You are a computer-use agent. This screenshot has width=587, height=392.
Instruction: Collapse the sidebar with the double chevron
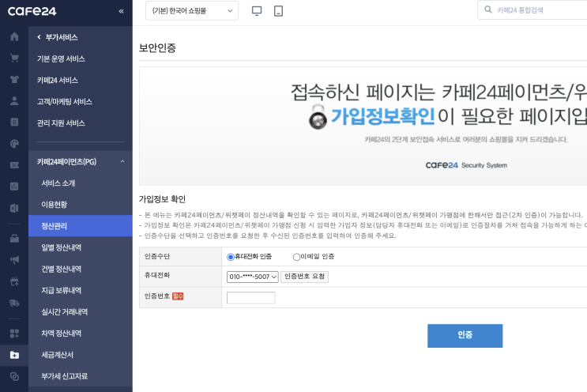click(x=122, y=11)
